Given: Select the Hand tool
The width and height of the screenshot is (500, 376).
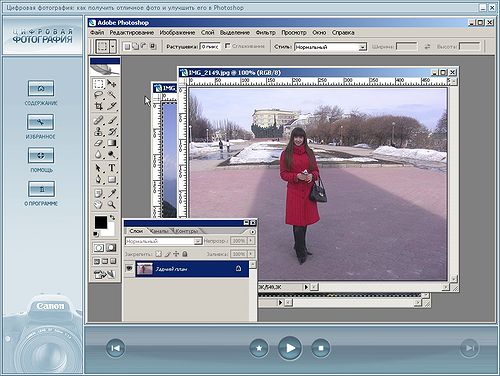Looking at the screenshot, I should coord(98,205).
